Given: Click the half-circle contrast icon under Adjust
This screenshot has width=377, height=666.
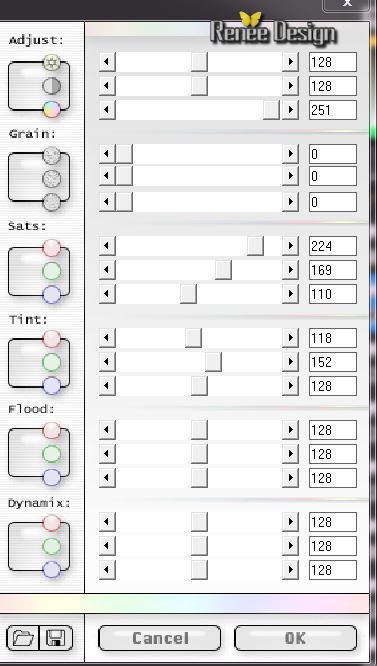Looking at the screenshot, I should click(51, 86).
